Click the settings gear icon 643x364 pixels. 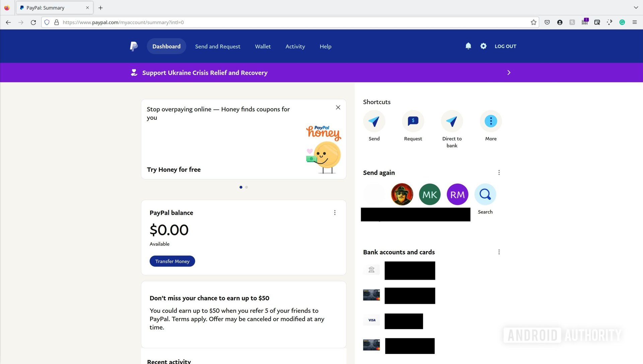(483, 46)
